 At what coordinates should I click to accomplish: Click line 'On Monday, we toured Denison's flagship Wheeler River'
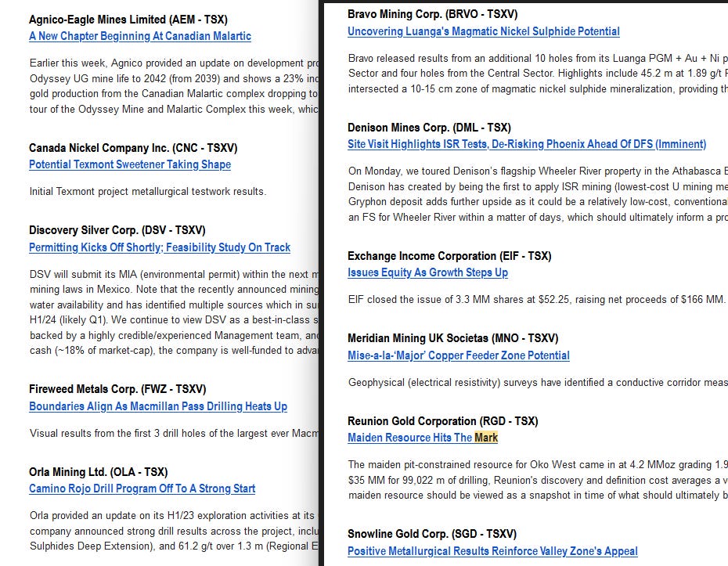[x=538, y=171]
